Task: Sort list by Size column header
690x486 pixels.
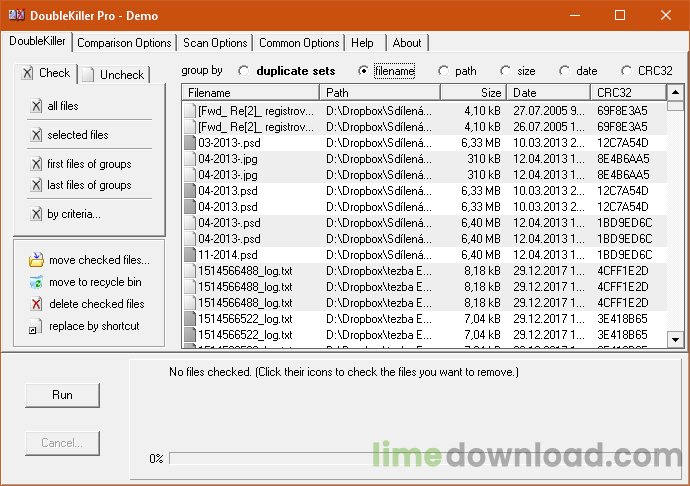Action: (473, 93)
